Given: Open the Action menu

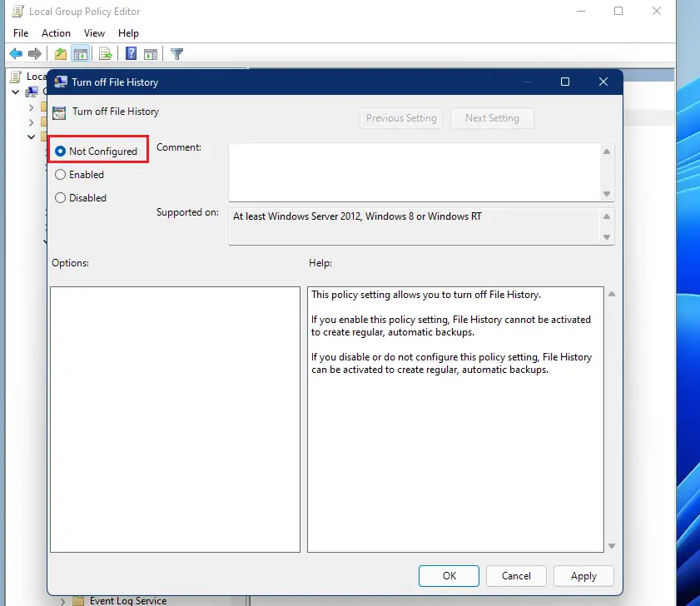Looking at the screenshot, I should click(56, 33).
